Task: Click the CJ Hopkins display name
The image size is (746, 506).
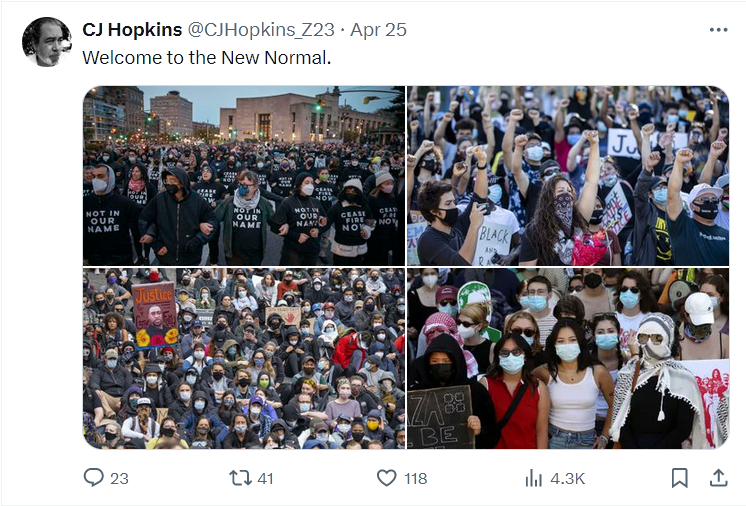Action: 132,29
